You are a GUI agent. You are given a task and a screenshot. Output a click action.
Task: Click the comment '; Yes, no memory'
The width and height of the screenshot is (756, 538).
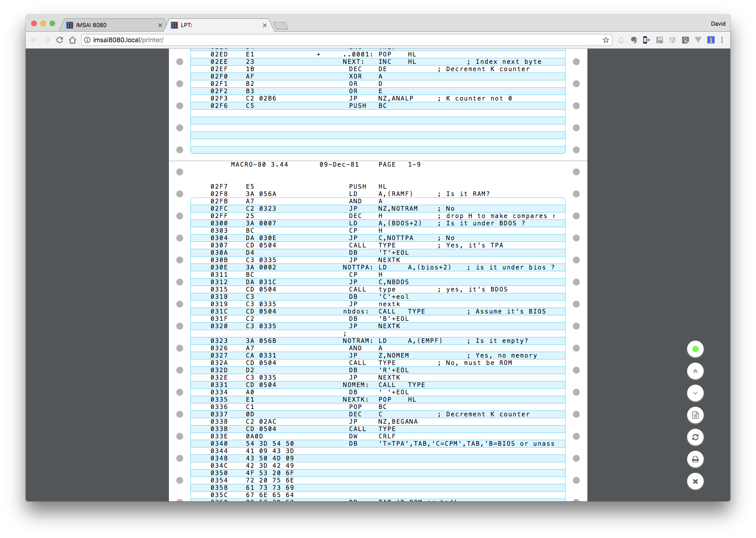pyautogui.click(x=502, y=355)
